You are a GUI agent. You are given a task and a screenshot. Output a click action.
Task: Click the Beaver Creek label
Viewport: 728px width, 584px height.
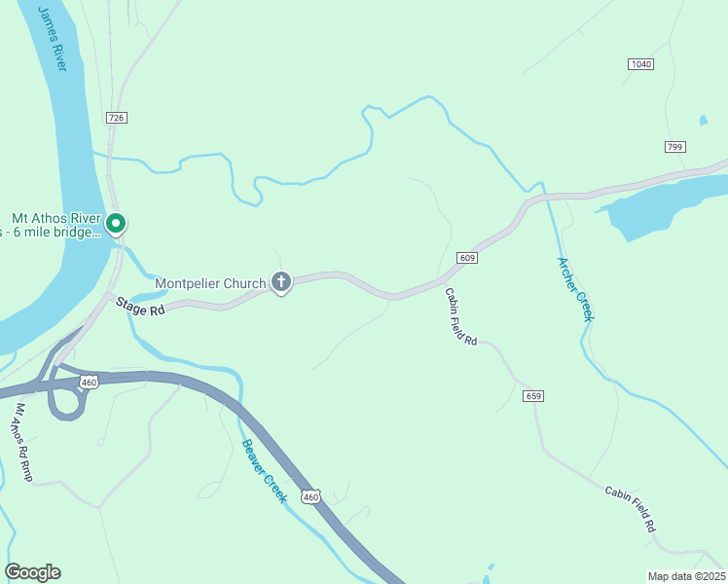pyautogui.click(x=264, y=471)
